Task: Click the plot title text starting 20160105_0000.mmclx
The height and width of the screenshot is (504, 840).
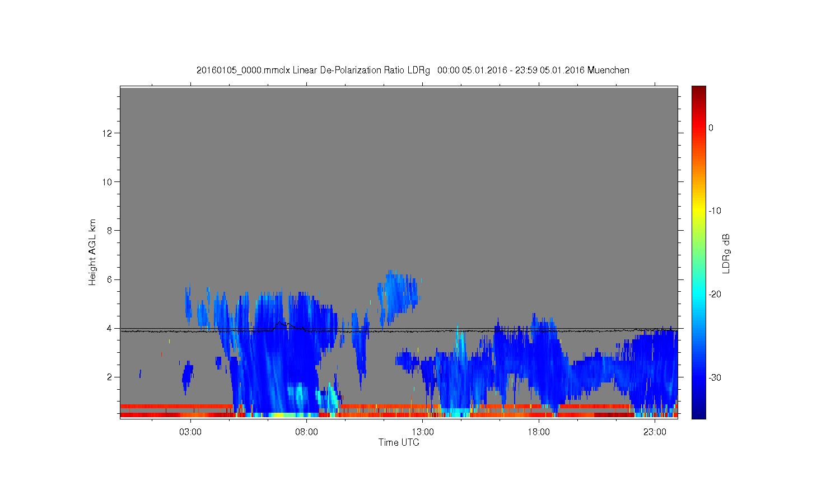Action: 413,71
